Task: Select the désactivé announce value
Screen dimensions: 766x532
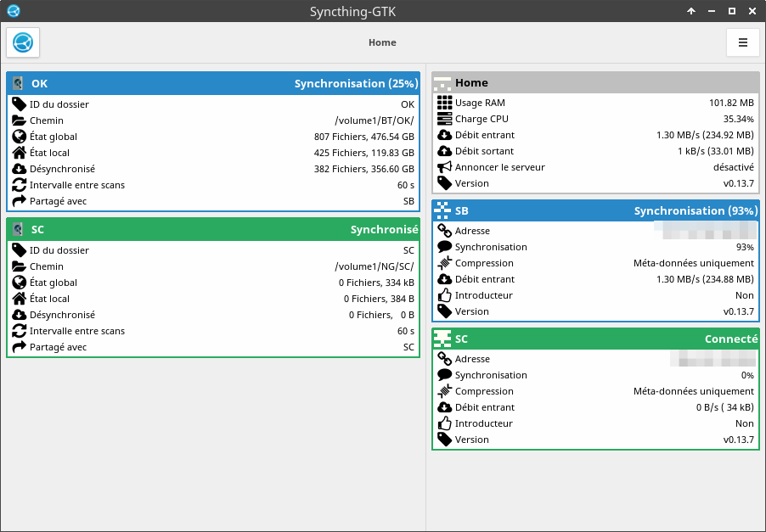Action: [733, 167]
